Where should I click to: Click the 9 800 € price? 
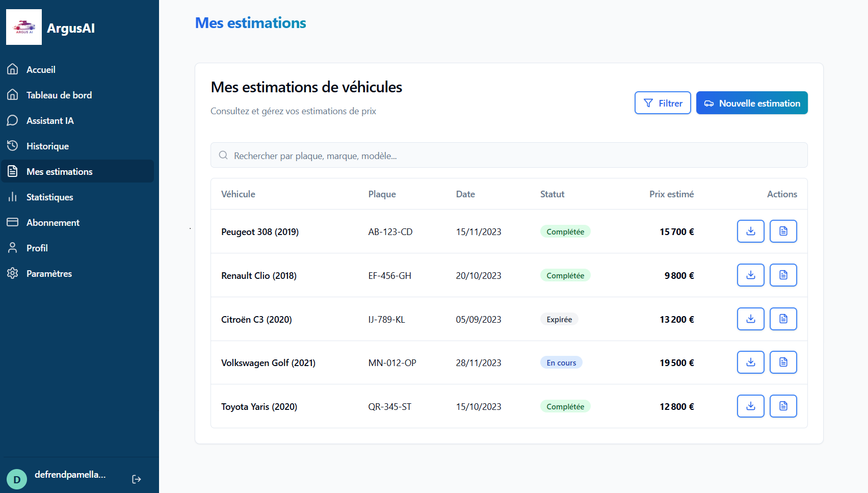(x=679, y=275)
